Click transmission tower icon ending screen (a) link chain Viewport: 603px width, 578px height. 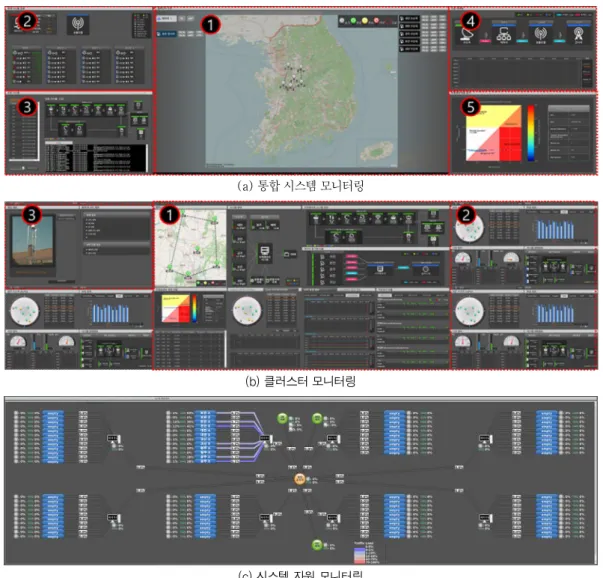click(x=578, y=34)
